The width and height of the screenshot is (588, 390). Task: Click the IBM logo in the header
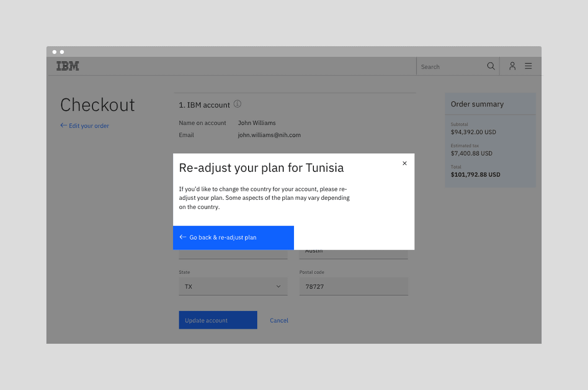(67, 66)
